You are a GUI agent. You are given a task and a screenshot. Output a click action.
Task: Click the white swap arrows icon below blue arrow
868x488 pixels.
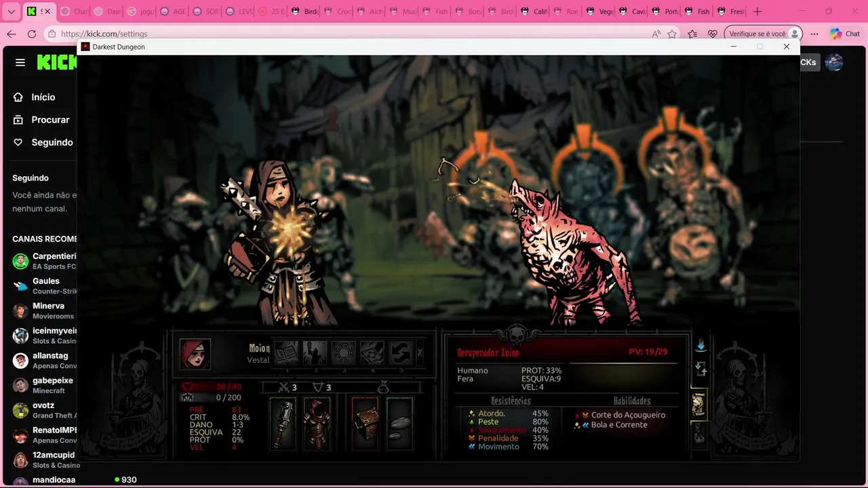pos(701,369)
